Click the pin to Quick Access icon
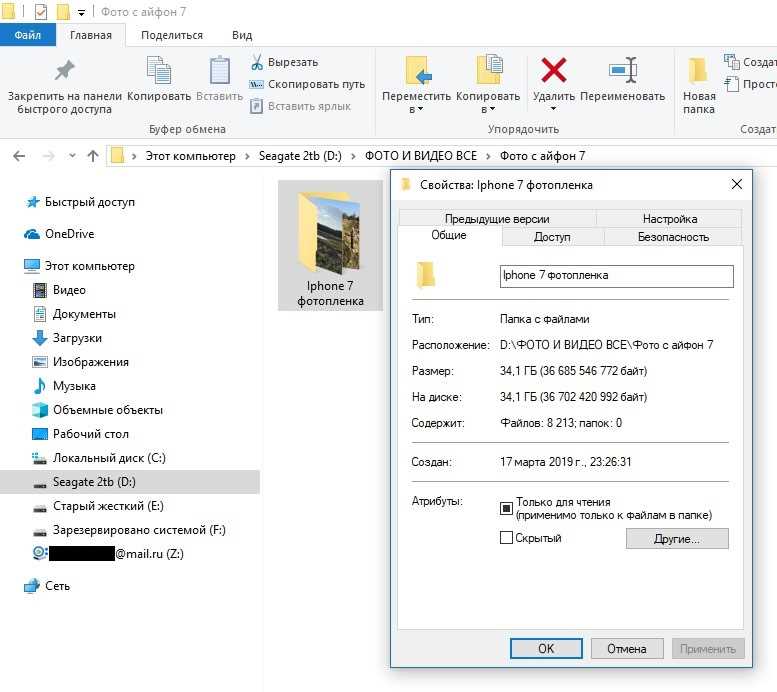The image size is (777, 692). (64, 70)
